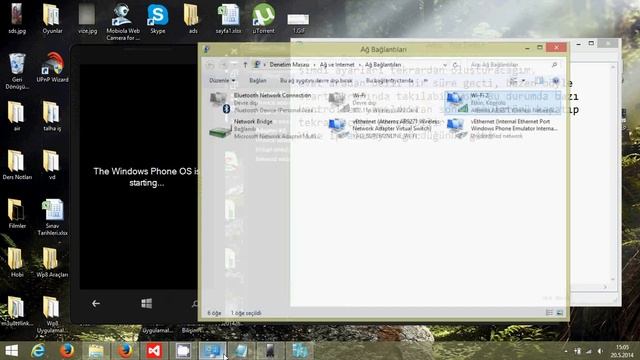Select the Oyunlar folder on desktop

point(52,19)
